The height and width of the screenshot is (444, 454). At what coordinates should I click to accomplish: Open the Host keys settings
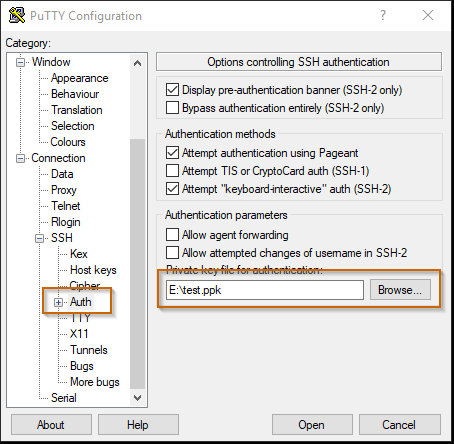pyautogui.click(x=93, y=270)
